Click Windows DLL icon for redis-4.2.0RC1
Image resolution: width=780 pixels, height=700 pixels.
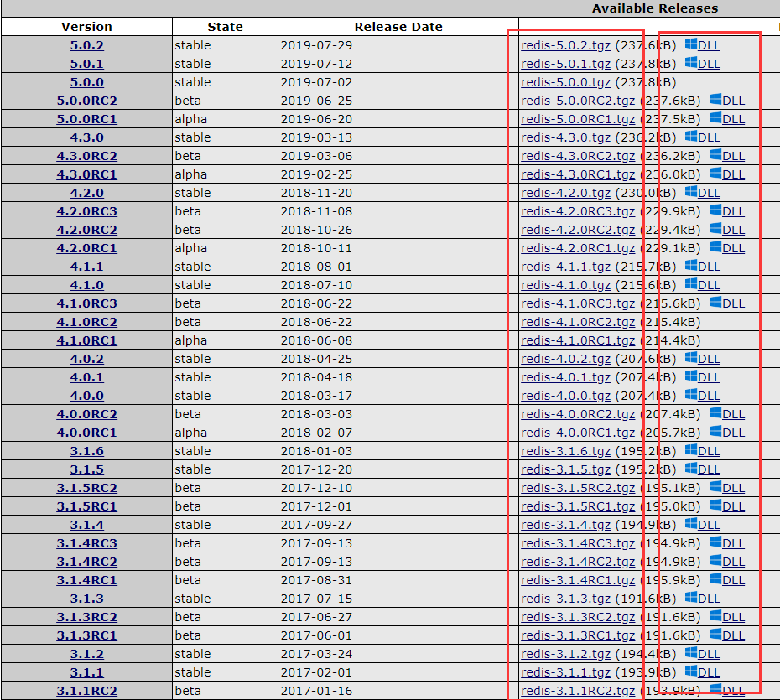(715, 246)
